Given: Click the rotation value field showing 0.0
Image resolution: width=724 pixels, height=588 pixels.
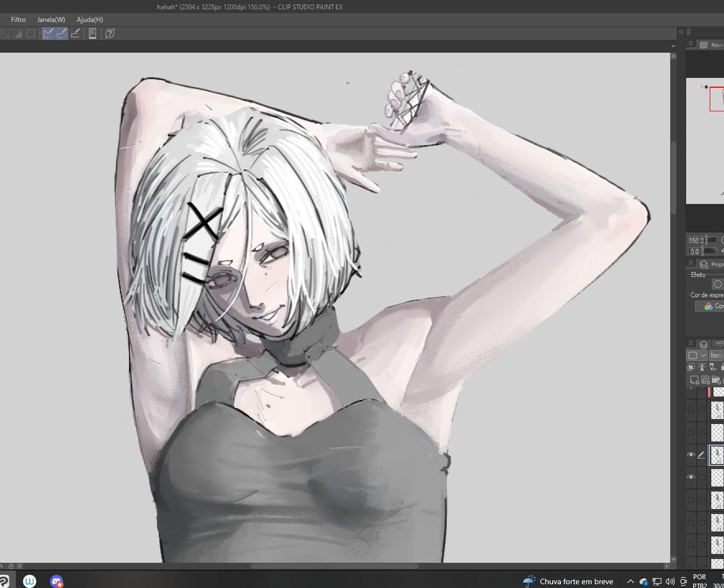Looking at the screenshot, I should (695, 251).
